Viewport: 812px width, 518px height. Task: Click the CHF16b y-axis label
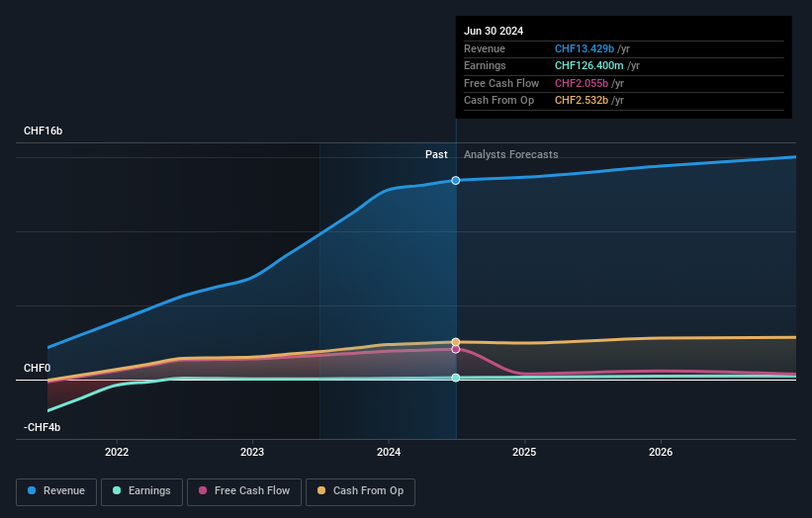[43, 130]
